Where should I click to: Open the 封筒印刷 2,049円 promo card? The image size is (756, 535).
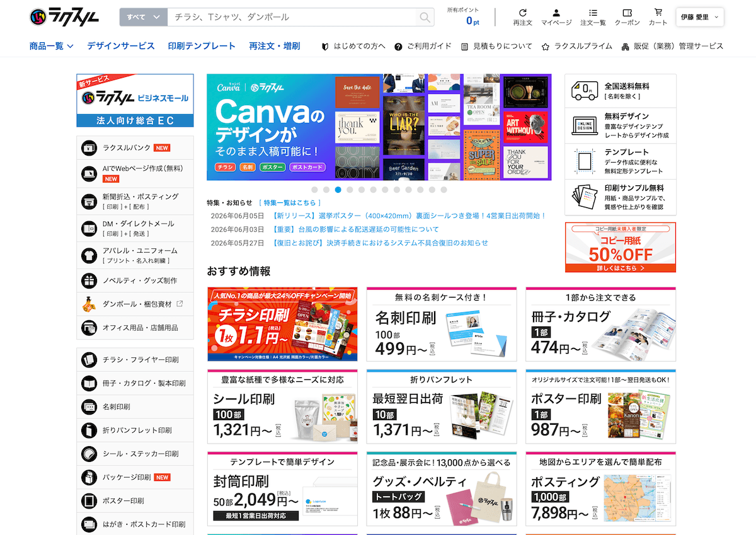click(282, 488)
